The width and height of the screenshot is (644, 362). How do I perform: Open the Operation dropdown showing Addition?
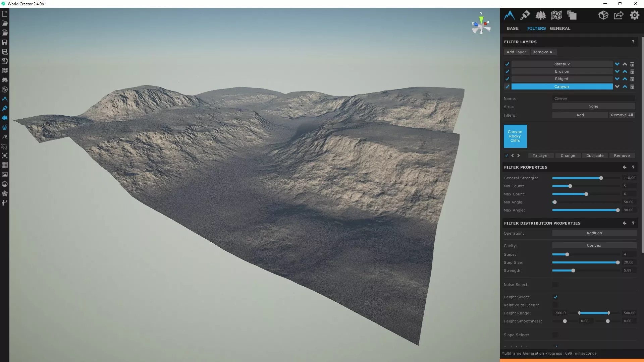click(594, 233)
